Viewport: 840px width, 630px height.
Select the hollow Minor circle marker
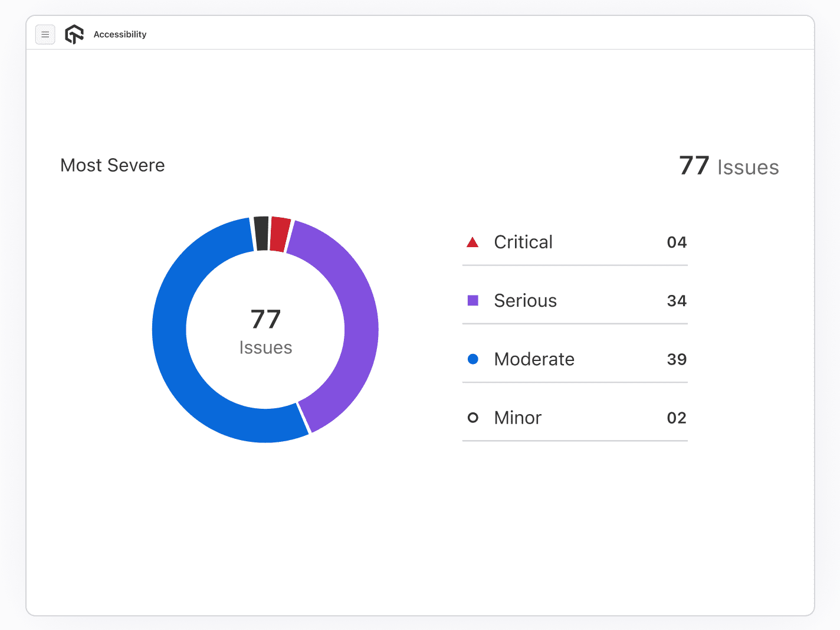[472, 418]
